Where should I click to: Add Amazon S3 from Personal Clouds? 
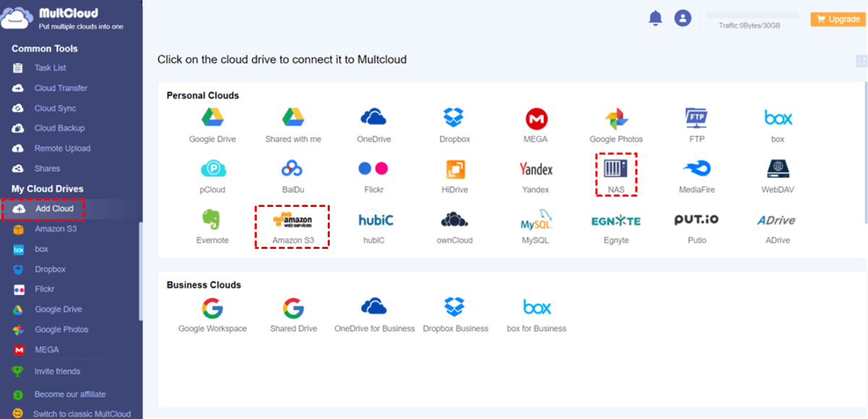coord(292,227)
